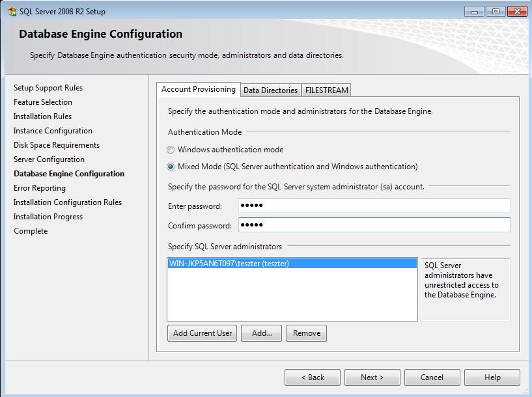Screen dimensions: 532x397
Task: Close the setup window
Action: pyautogui.click(x=517, y=12)
